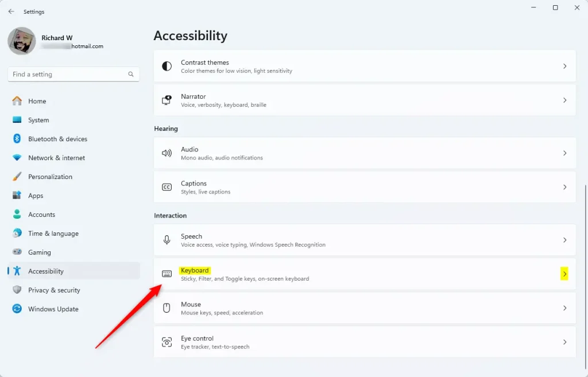Open Keyboard accessibility settings

pyautogui.click(x=365, y=274)
